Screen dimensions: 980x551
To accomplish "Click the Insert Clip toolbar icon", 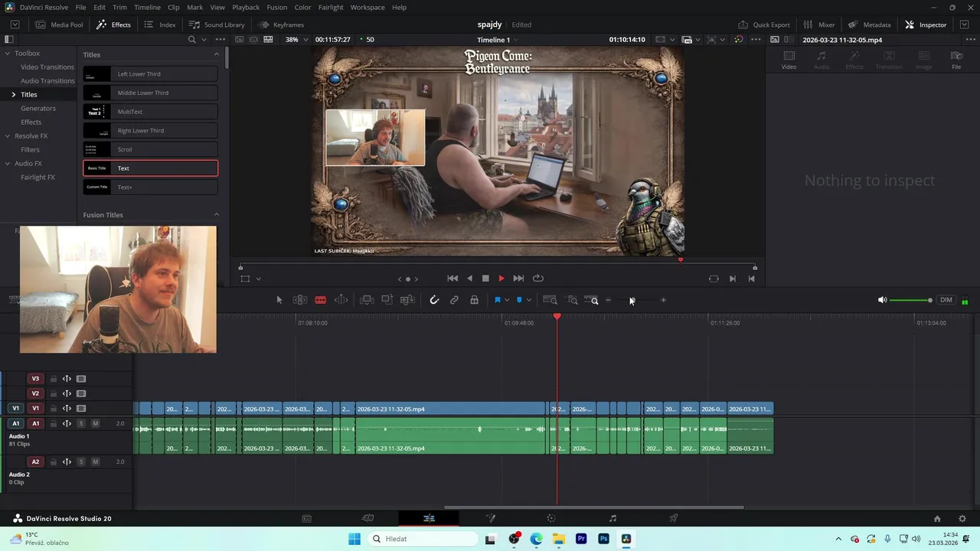I will pyautogui.click(x=367, y=300).
